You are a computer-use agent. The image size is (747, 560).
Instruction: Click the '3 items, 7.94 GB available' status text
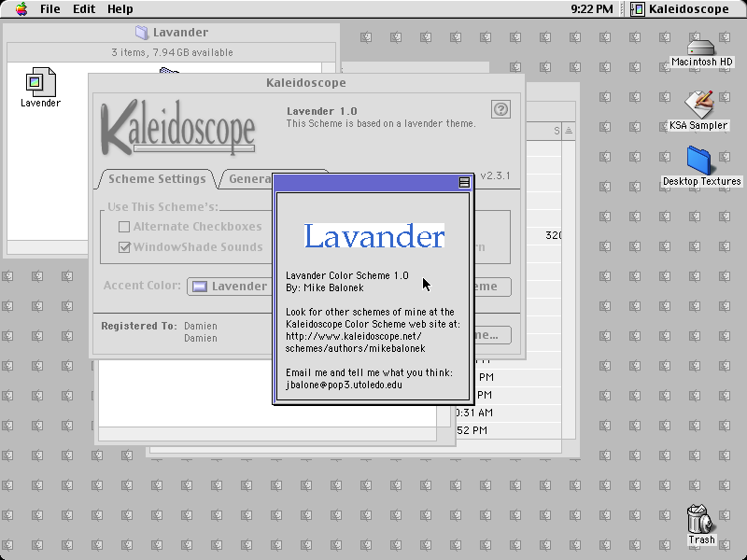coord(172,52)
